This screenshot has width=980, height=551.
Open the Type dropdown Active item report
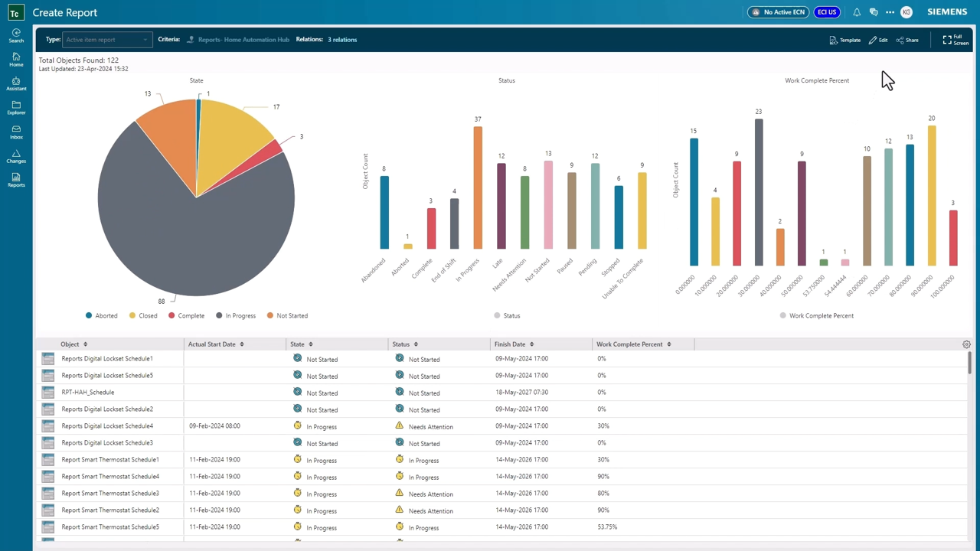(107, 40)
